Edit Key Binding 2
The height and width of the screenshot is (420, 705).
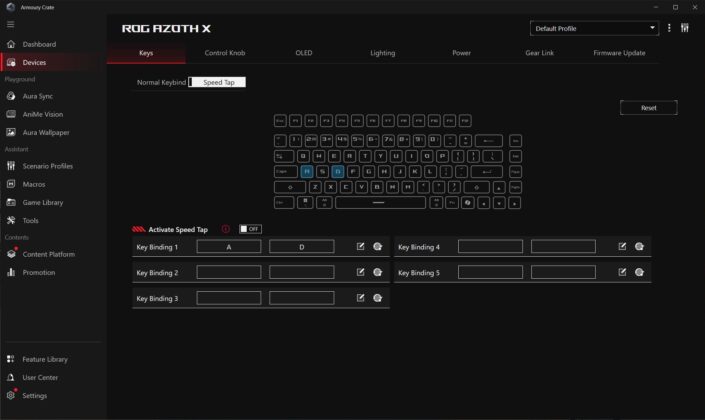360,272
